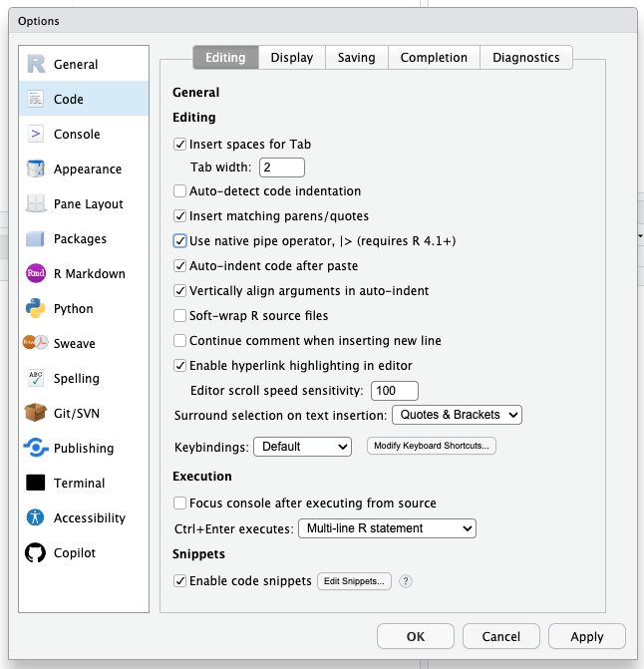The height and width of the screenshot is (669, 644).
Task: Select the Terminal label in sidebar
Action: pyautogui.click(x=80, y=483)
